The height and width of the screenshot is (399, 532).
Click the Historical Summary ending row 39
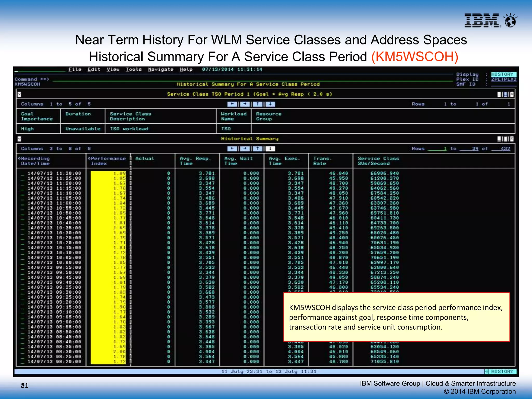(x=469, y=149)
